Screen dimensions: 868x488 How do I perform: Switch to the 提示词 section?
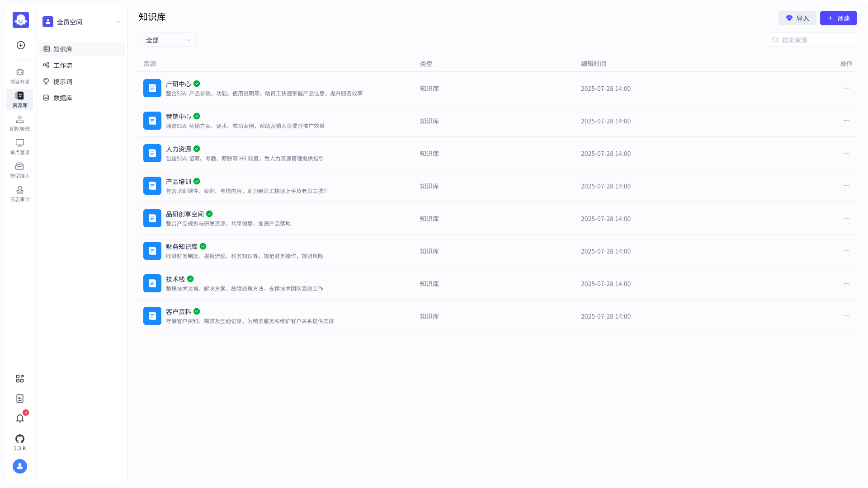coord(63,81)
